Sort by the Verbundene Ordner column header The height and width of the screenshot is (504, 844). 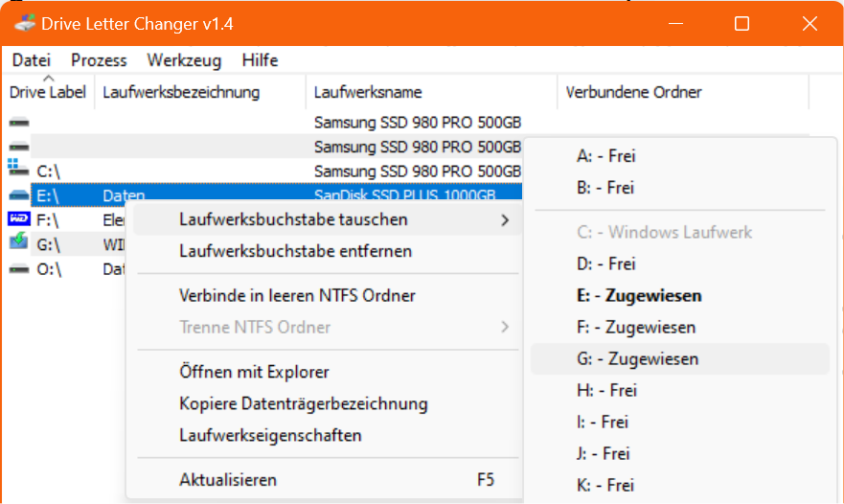point(682,93)
